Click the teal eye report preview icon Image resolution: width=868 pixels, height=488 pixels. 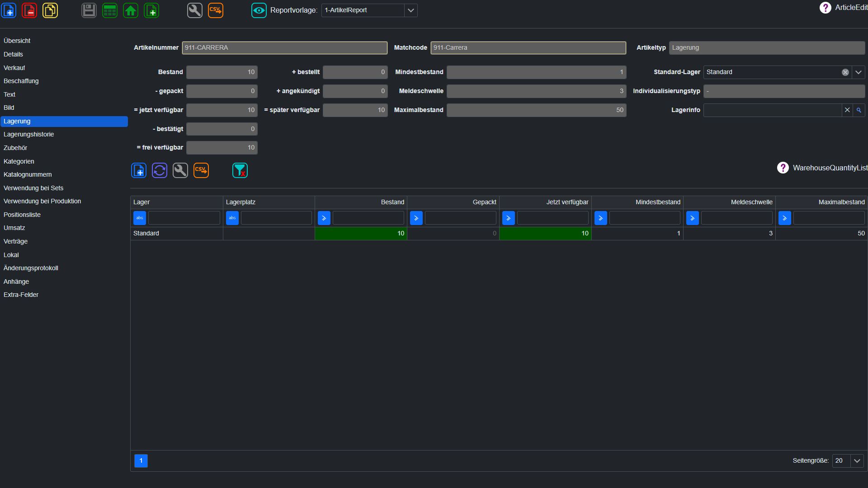pos(259,10)
